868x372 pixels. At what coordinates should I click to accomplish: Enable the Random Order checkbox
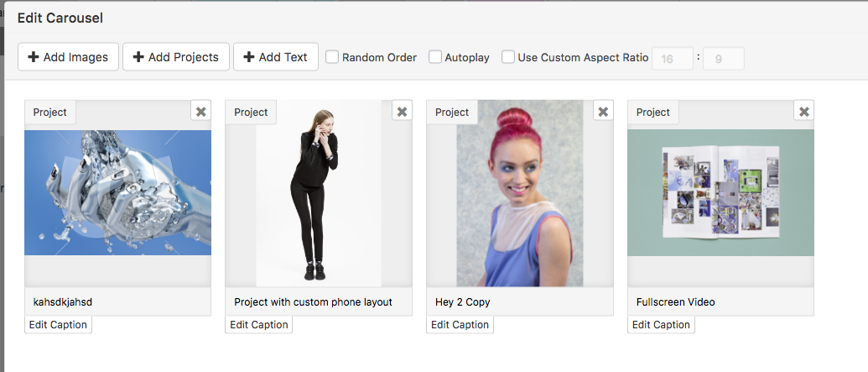pyautogui.click(x=332, y=57)
